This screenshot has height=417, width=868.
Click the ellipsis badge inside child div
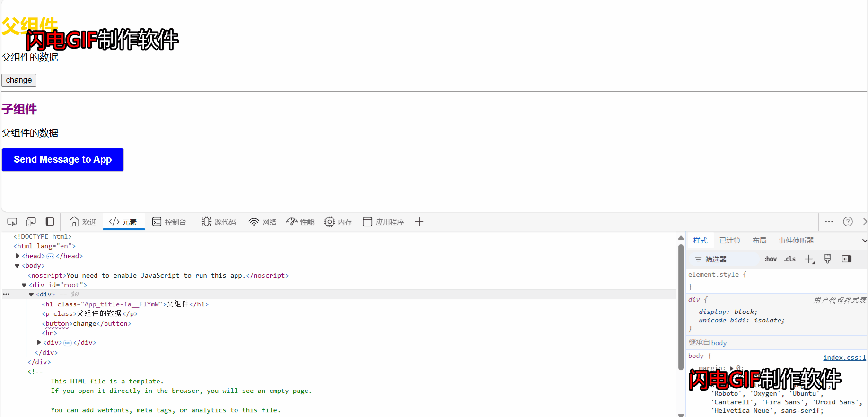pyautogui.click(x=68, y=343)
